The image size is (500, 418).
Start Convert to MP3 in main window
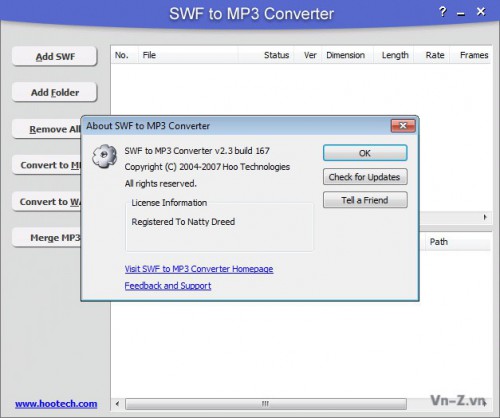click(x=47, y=165)
